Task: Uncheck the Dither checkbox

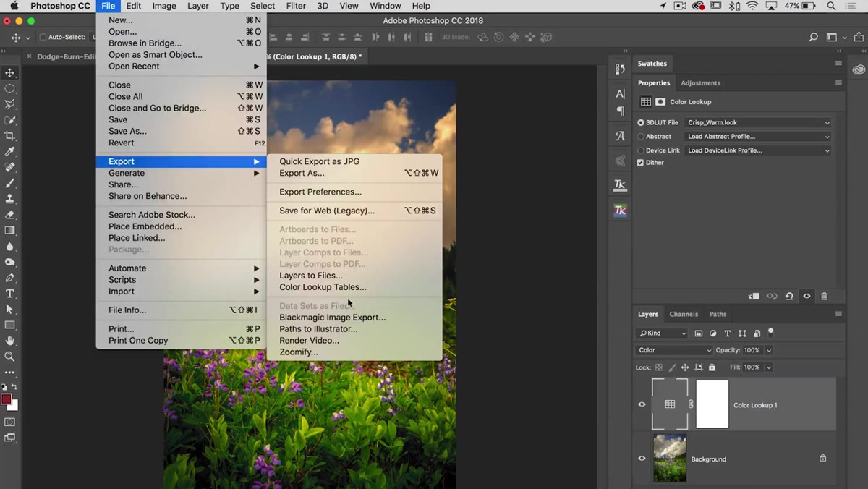Action: [640, 163]
